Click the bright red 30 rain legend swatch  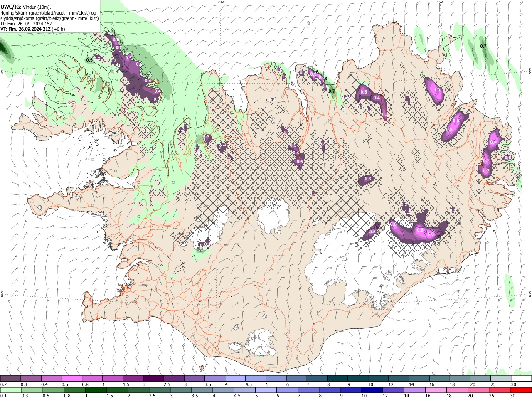[x=521, y=390]
